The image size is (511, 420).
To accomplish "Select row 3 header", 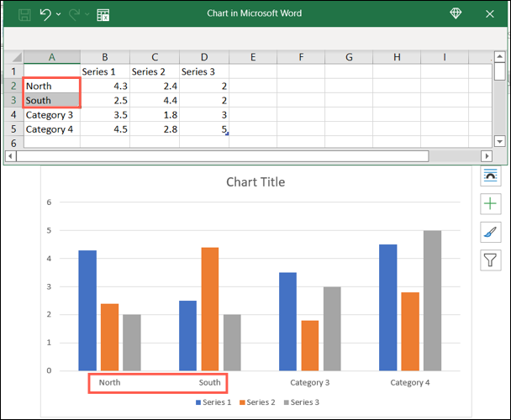I will (x=14, y=100).
